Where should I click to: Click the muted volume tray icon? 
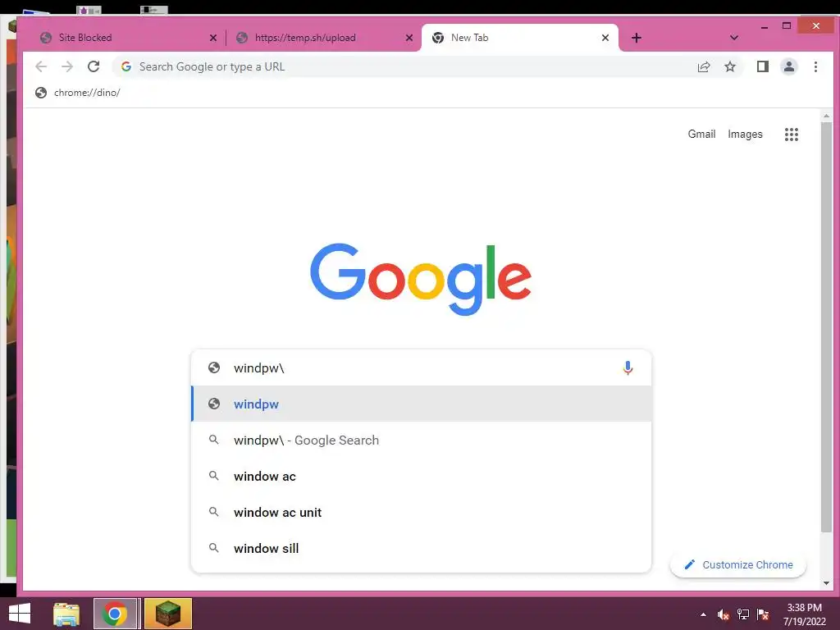pyautogui.click(x=724, y=614)
